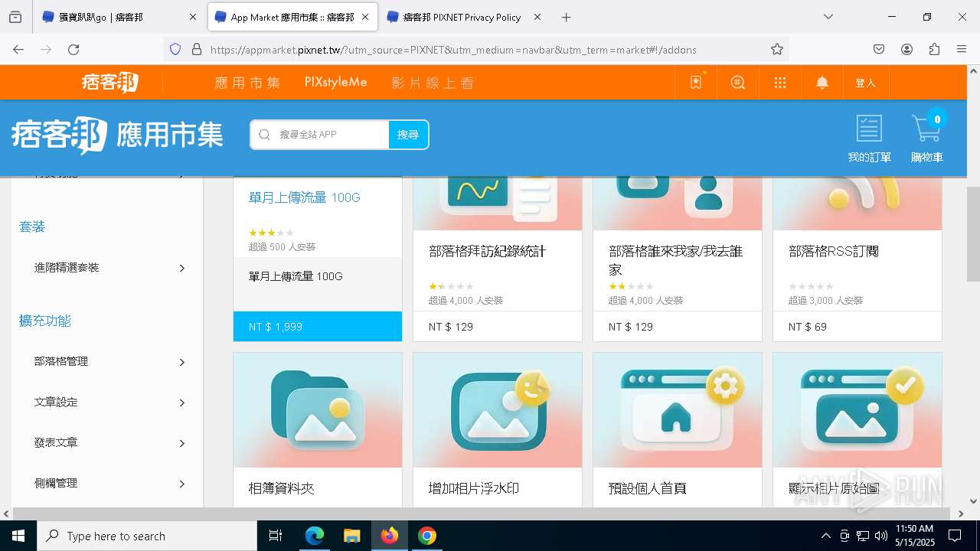The image size is (980, 551).
Task: Open the tracking protection shield icon
Action: [x=175, y=49]
